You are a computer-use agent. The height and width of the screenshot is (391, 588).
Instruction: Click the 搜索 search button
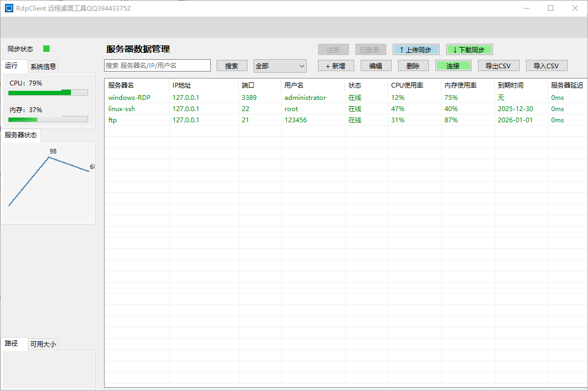click(232, 65)
